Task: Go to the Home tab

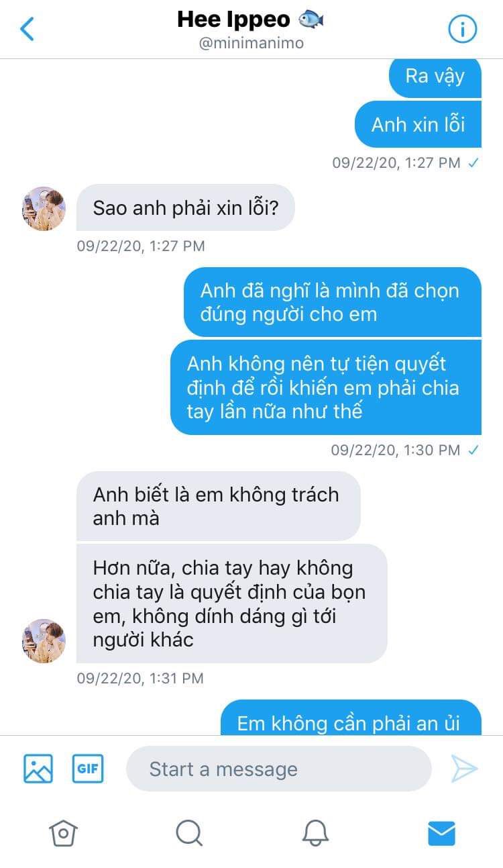Action: 63,833
